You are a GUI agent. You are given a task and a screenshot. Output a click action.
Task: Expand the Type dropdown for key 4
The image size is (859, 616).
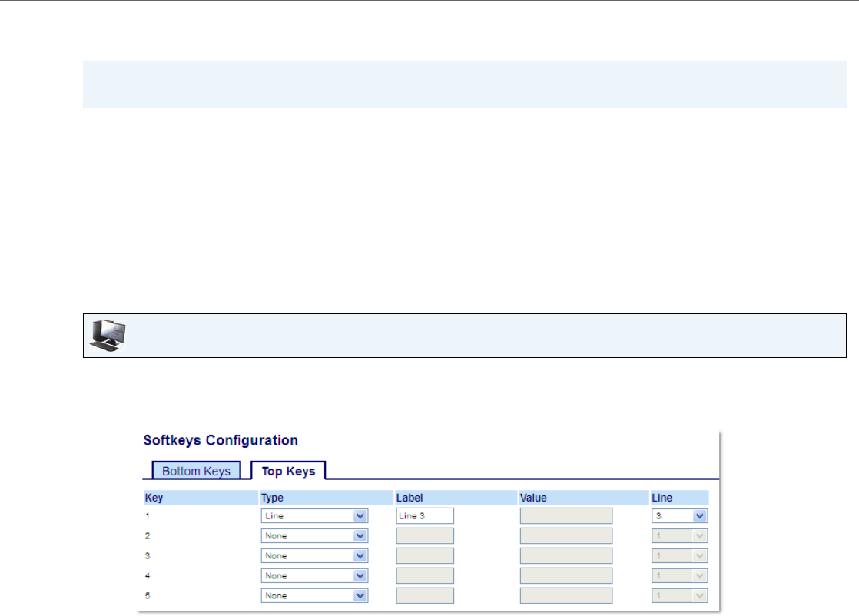tap(314, 576)
